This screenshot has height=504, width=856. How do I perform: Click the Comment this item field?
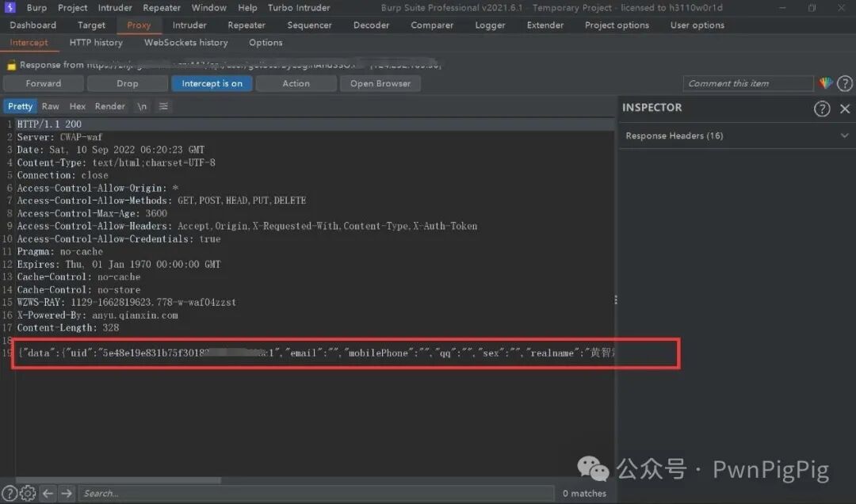[x=748, y=83]
